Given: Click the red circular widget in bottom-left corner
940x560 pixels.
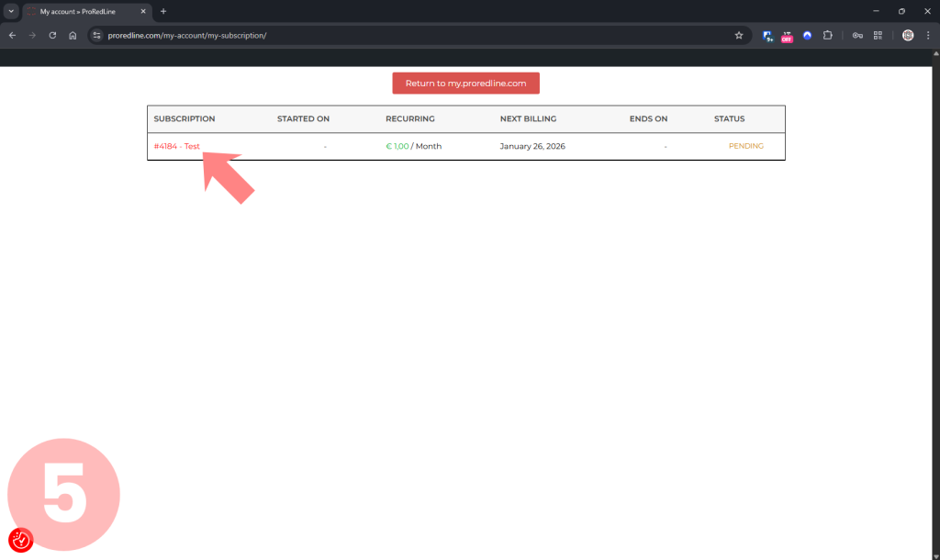Looking at the screenshot, I should 20,540.
